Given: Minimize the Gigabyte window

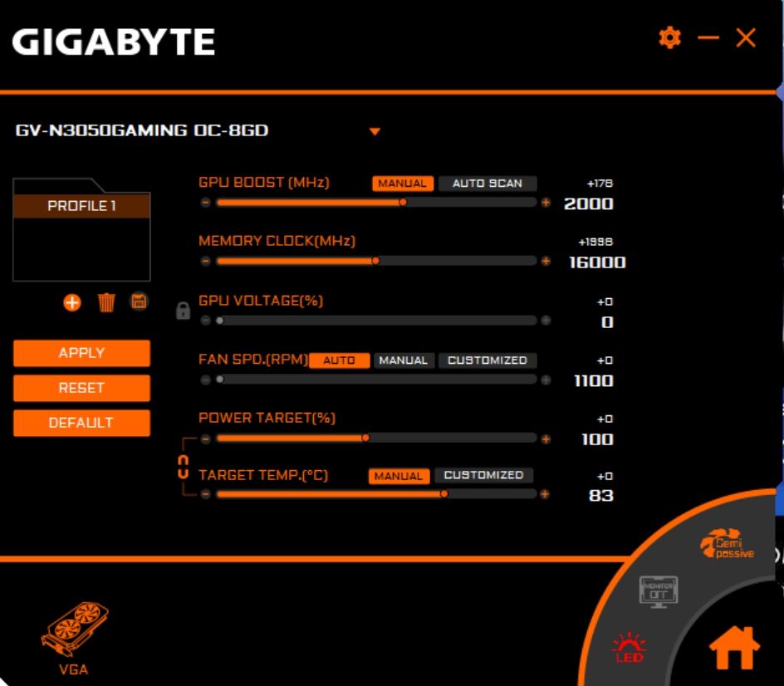Looking at the screenshot, I should [x=708, y=37].
